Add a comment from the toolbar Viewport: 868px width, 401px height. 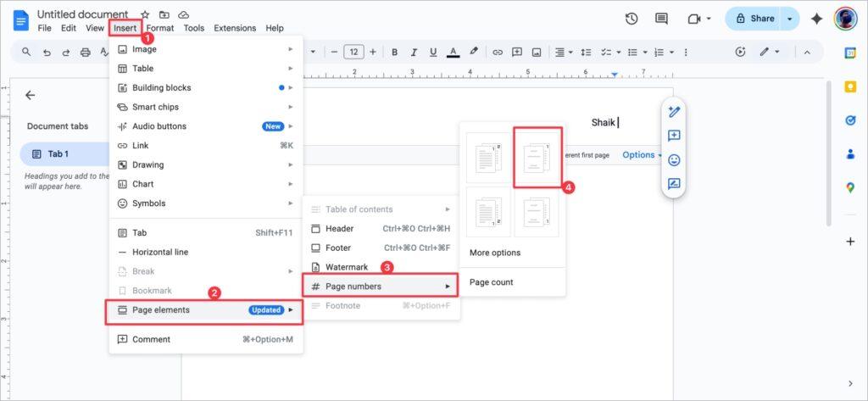coord(517,52)
